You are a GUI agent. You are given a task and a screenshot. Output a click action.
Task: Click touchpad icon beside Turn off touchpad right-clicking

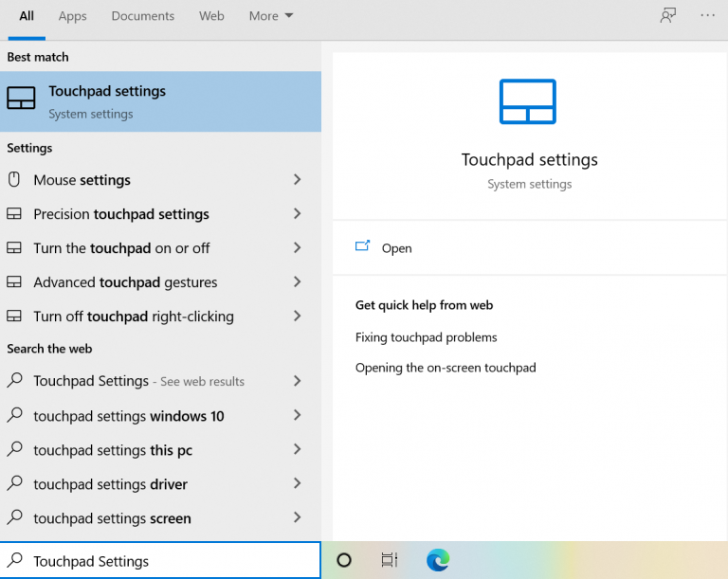click(x=14, y=317)
